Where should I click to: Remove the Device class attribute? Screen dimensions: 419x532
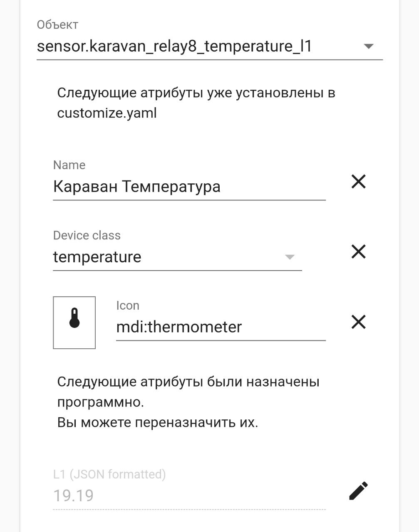[358, 251]
